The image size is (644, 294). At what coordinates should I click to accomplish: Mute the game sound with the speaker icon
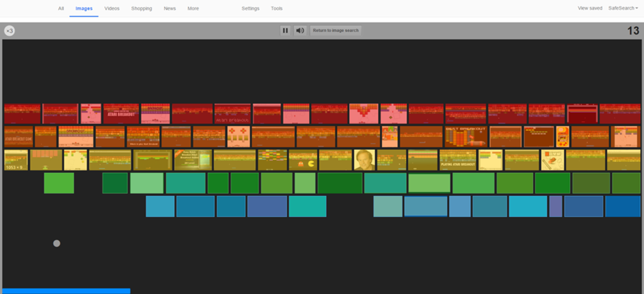click(x=300, y=31)
